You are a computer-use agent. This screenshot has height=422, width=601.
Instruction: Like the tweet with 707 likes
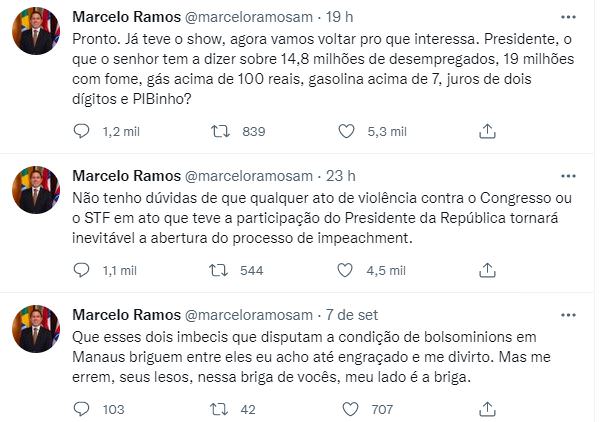coord(350,409)
